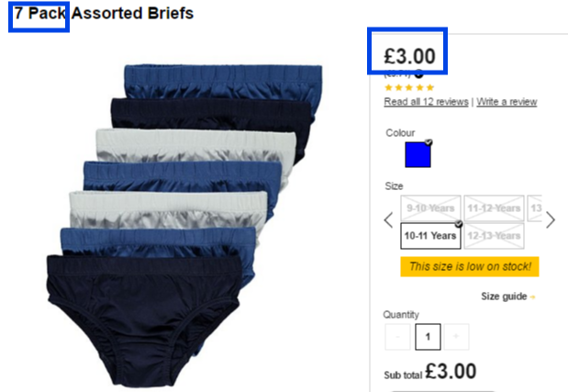Open Read all 12 reviews link
Screen dimensions: 568x392
[427, 102]
